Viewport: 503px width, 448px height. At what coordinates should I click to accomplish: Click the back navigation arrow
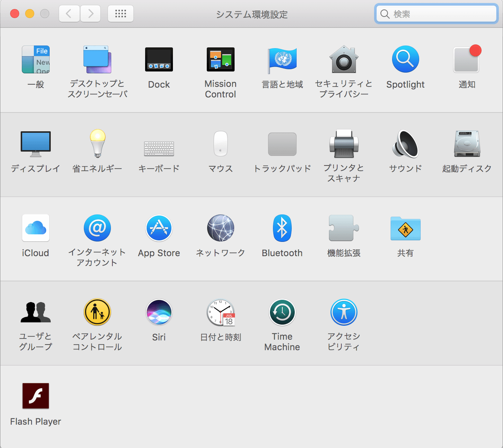[69, 14]
